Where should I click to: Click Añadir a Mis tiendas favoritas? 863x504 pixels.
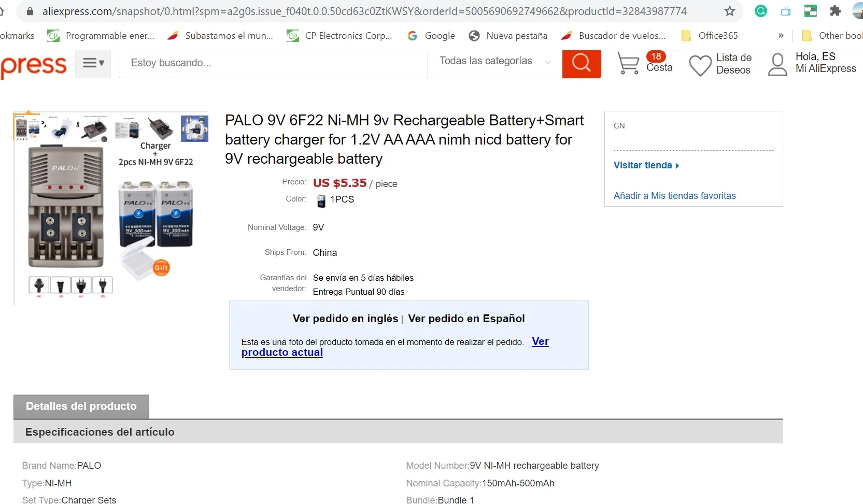point(674,196)
